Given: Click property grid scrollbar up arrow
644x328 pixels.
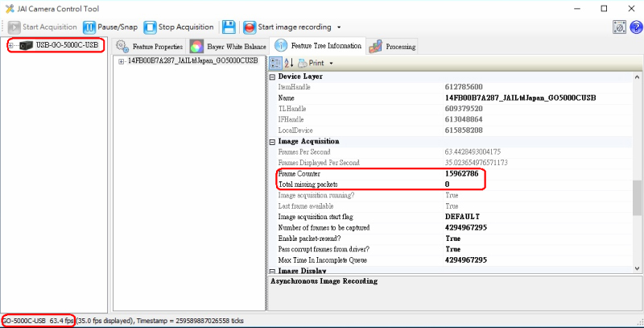Looking at the screenshot, I should click(x=637, y=77).
